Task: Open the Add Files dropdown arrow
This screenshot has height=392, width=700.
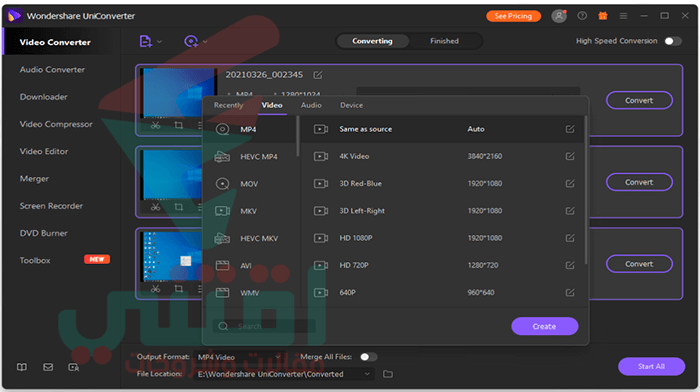Action: pyautogui.click(x=159, y=42)
